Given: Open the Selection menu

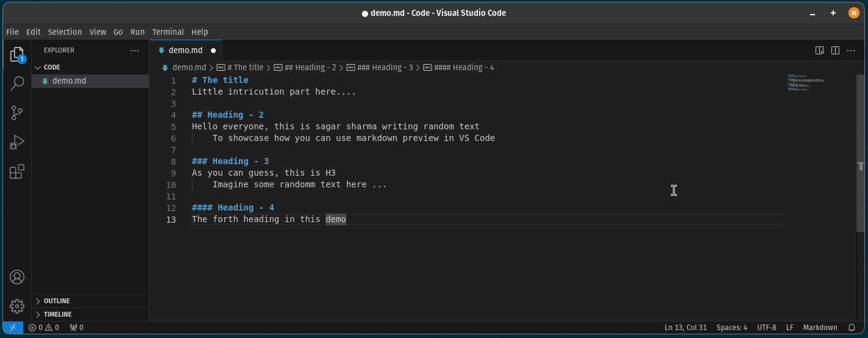Looking at the screenshot, I should (x=65, y=32).
